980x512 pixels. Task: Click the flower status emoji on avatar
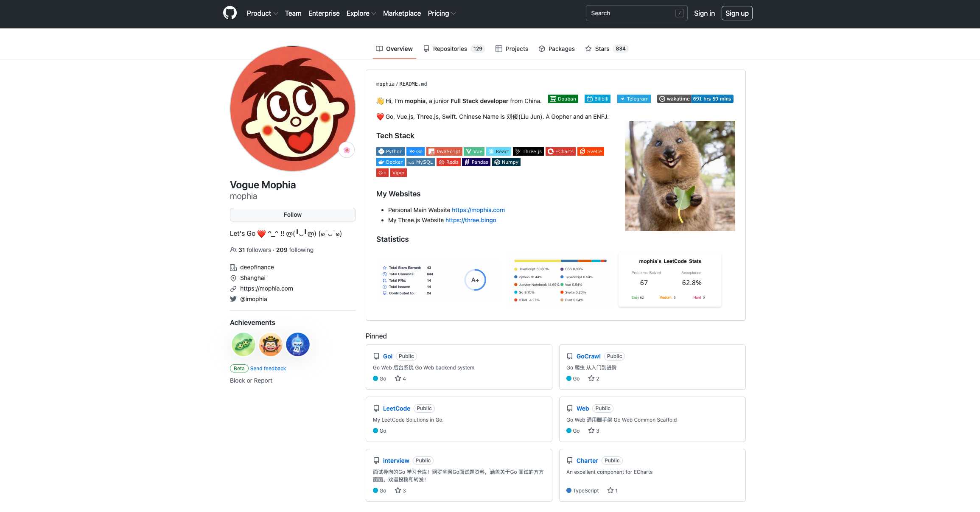[347, 150]
